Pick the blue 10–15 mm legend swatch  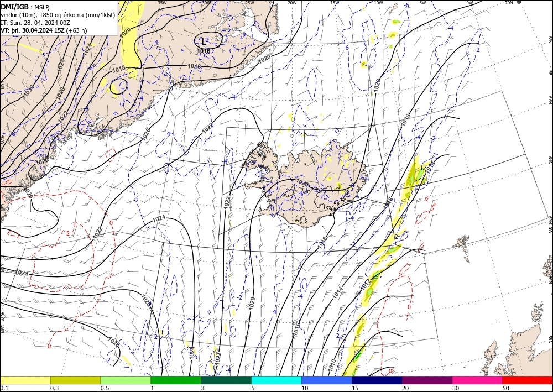[x=327, y=380]
